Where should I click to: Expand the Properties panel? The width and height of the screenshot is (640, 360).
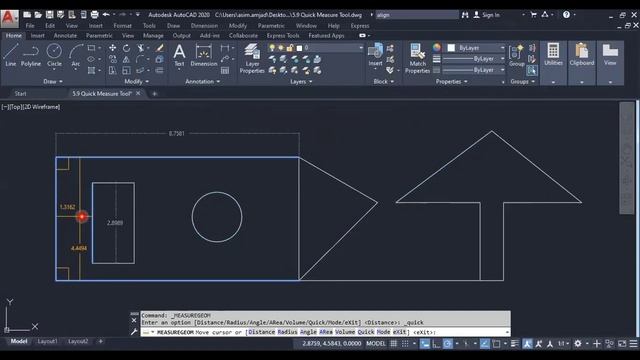click(451, 82)
